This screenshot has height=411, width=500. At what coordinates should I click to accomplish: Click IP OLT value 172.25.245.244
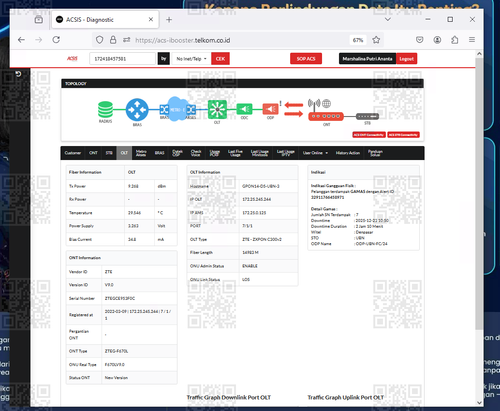[256, 199]
